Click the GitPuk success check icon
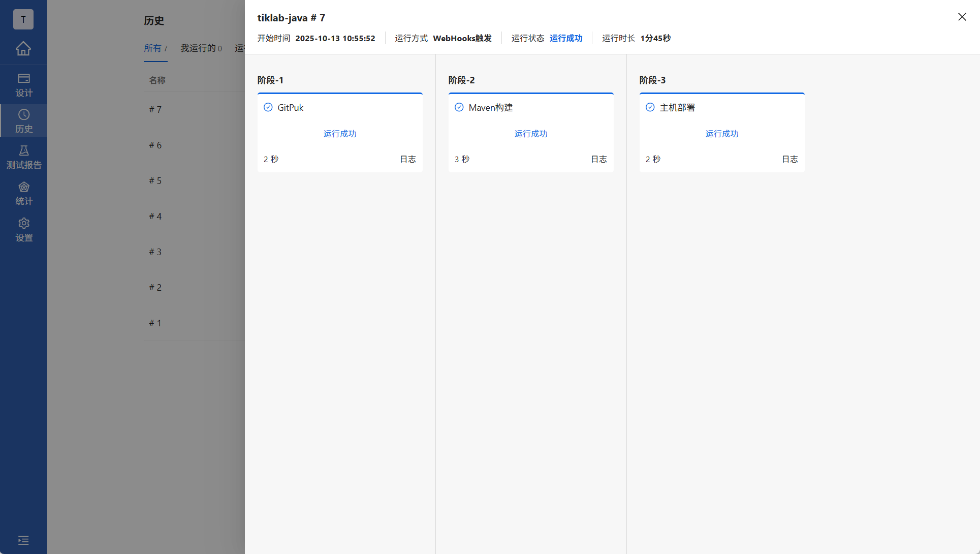980x554 pixels. coord(268,107)
